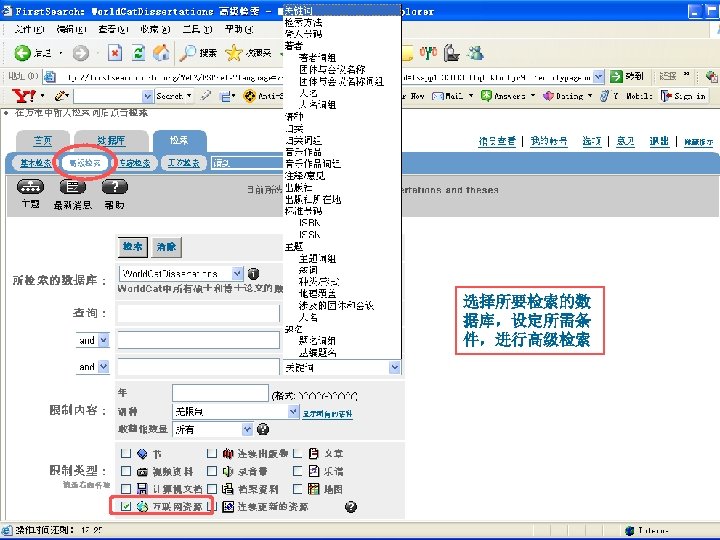
Task: Click the Stop page-loading icon
Action: pyautogui.click(x=115, y=53)
